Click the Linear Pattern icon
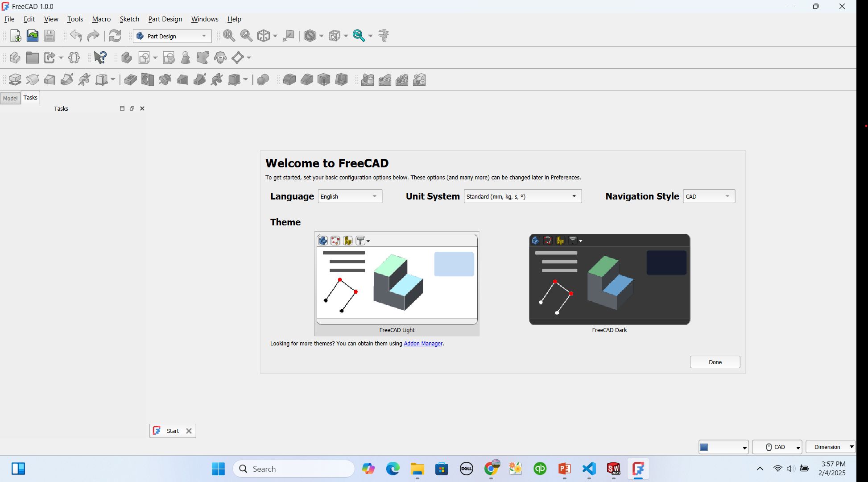This screenshot has width=868, height=482. tap(385, 80)
